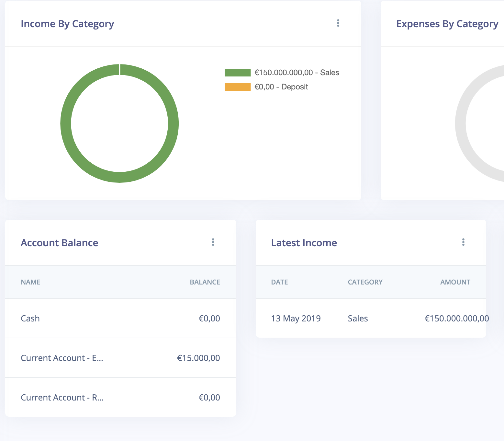Toggle Deposit legend item in chart
The height and width of the screenshot is (441, 504).
pos(266,87)
